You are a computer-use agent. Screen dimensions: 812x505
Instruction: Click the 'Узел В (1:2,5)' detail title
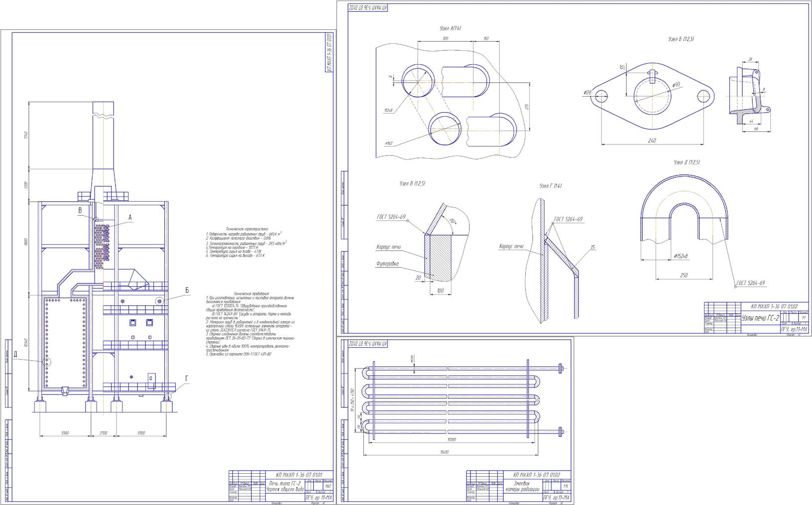(412, 184)
